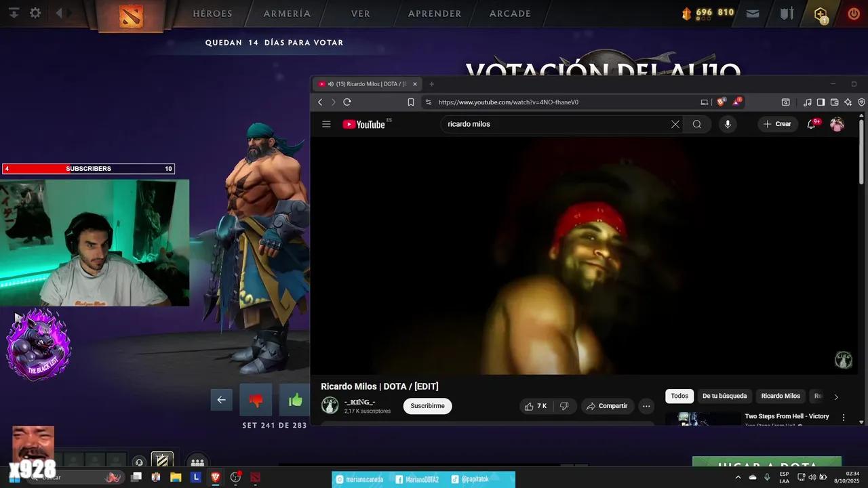Click YouTube voice search microphone

[728, 124]
